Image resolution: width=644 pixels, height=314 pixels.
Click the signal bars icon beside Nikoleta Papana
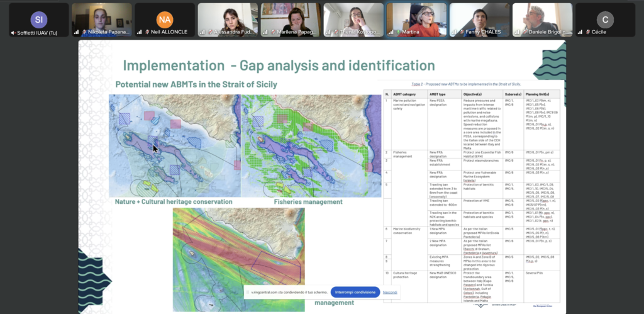76,32
